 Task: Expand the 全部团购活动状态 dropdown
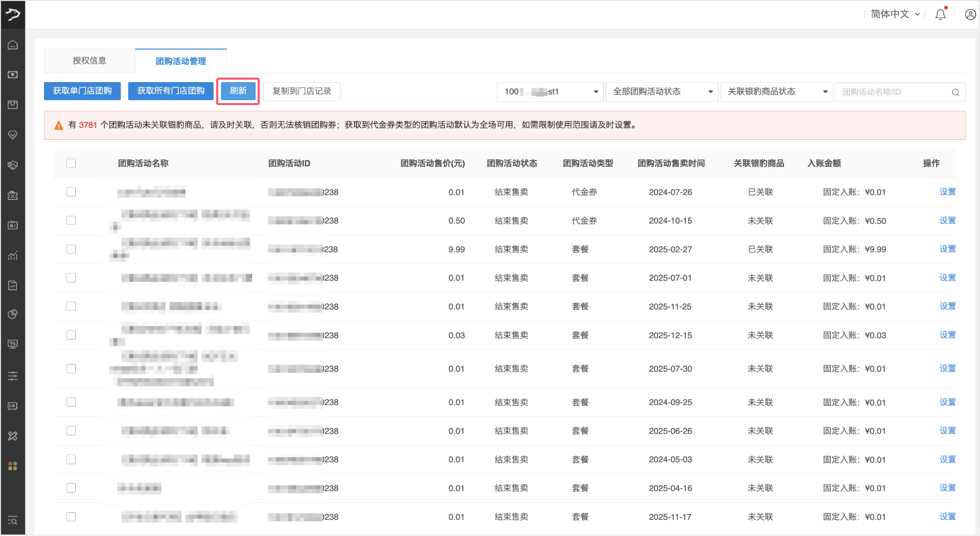tap(661, 92)
